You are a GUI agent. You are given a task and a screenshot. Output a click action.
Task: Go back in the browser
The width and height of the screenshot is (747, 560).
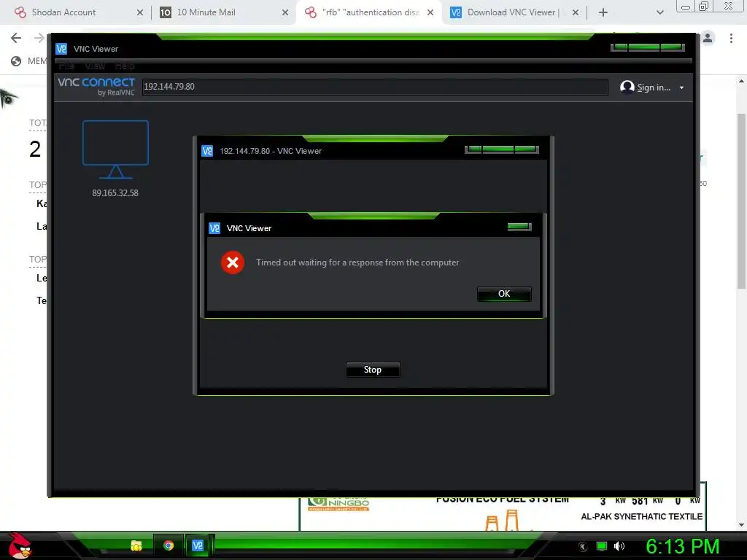(16, 38)
